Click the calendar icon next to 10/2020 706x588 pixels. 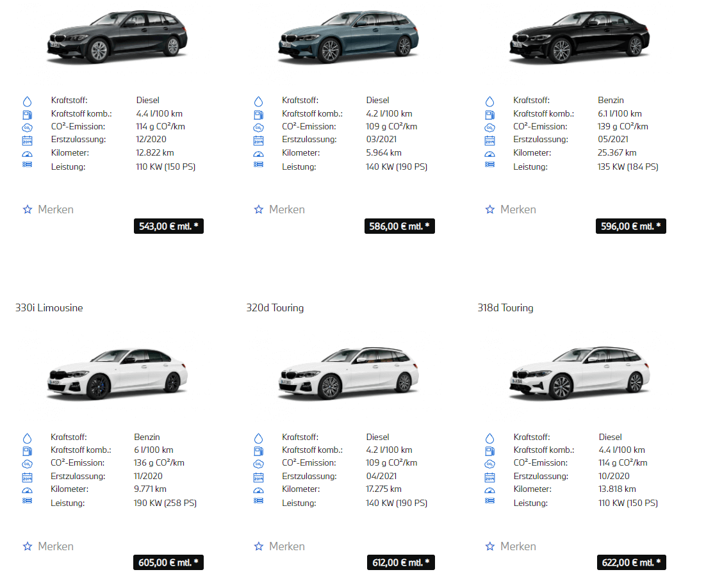490,477
